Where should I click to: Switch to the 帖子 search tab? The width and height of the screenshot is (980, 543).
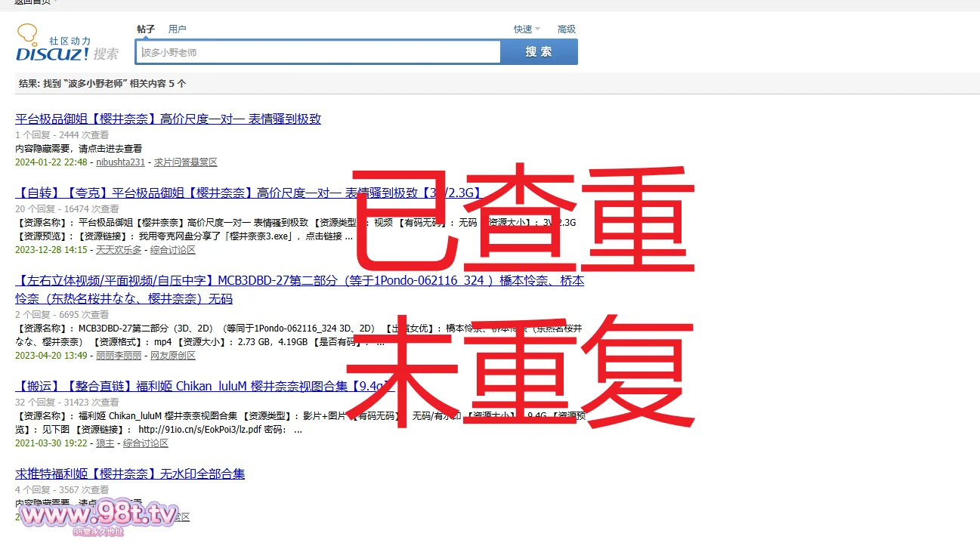(x=146, y=29)
